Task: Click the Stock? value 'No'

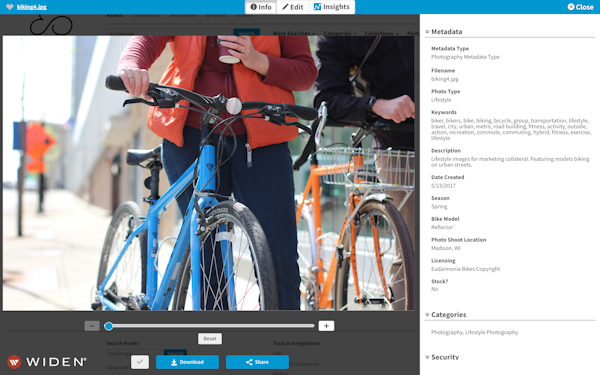Action: 434,289
